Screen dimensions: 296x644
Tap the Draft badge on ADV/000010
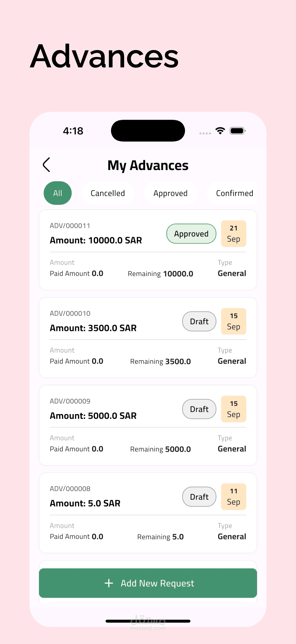(x=199, y=321)
